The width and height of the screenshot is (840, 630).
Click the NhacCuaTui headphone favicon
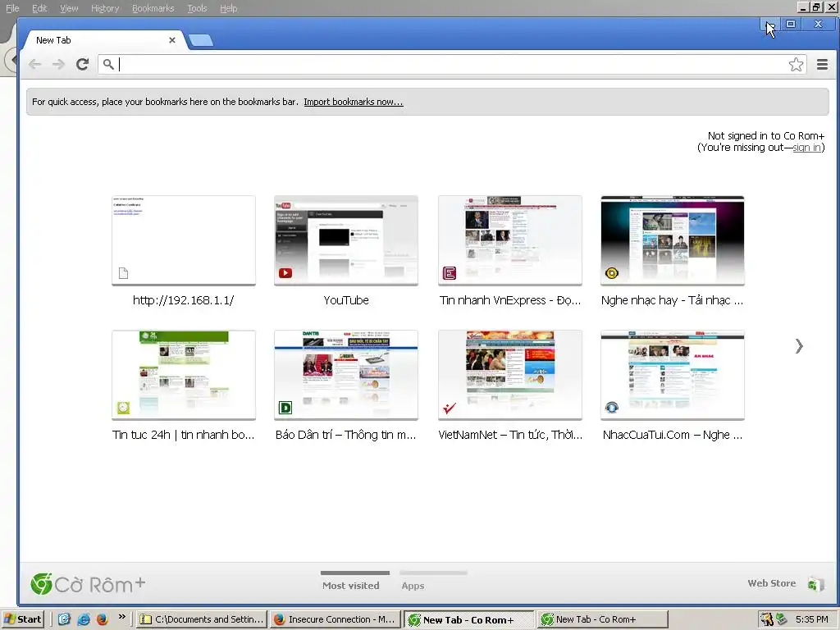click(x=612, y=408)
